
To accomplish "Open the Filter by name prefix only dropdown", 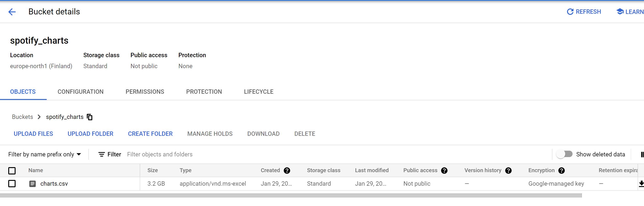I will 44,154.
